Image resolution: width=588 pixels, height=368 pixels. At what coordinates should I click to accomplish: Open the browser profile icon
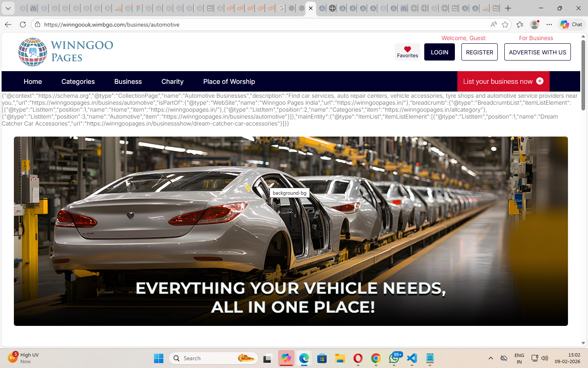point(534,25)
